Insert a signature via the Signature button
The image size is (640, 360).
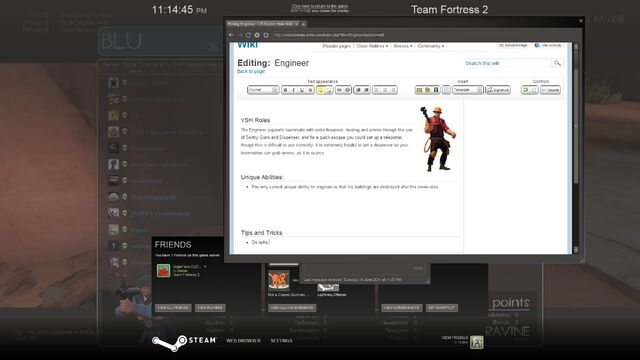click(498, 90)
